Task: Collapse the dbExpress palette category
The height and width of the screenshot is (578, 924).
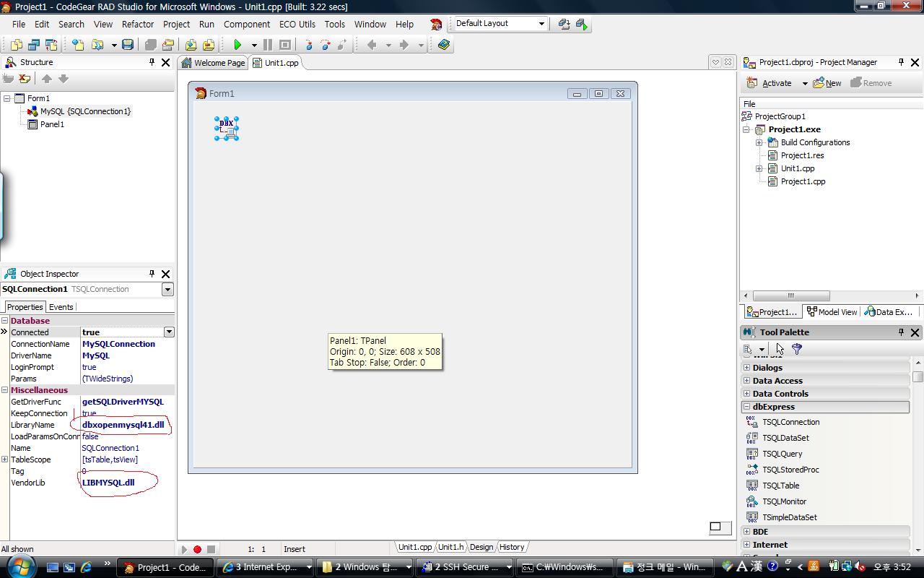Action: [x=747, y=407]
